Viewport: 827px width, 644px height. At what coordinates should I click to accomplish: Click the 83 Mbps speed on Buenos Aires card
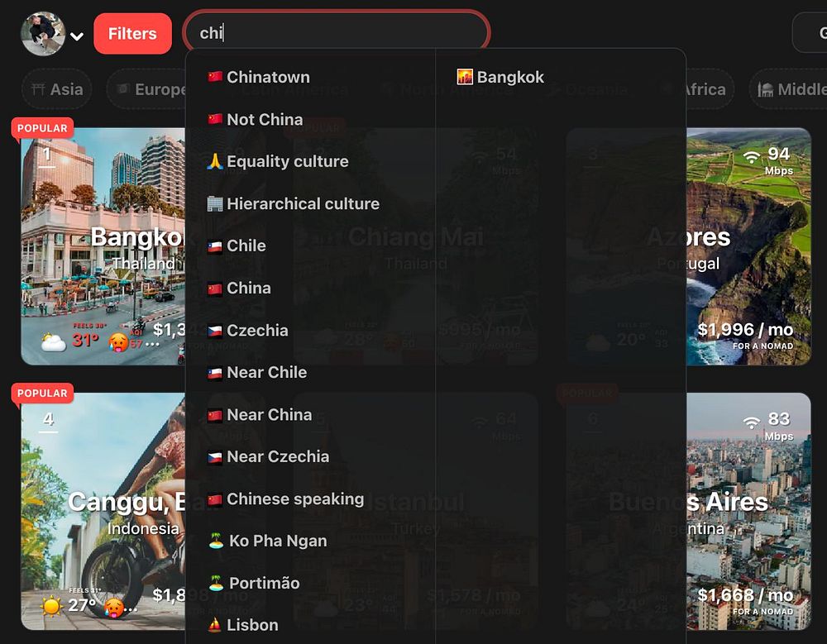pyautogui.click(x=779, y=426)
